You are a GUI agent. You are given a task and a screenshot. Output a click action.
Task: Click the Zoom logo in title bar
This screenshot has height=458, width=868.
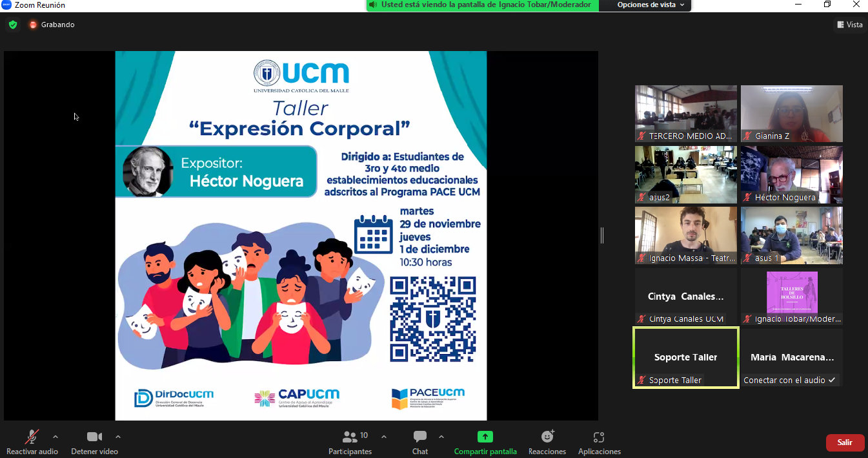(x=6, y=5)
